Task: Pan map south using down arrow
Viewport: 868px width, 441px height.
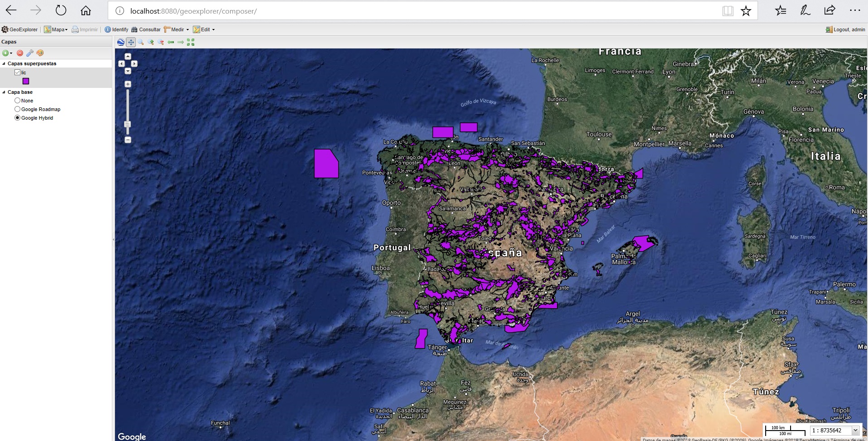Action: pos(128,71)
